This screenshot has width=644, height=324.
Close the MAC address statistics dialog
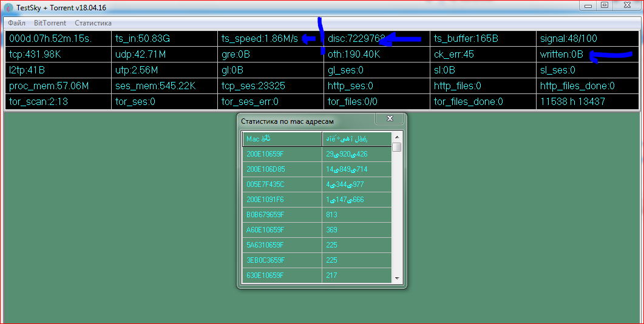tap(390, 118)
